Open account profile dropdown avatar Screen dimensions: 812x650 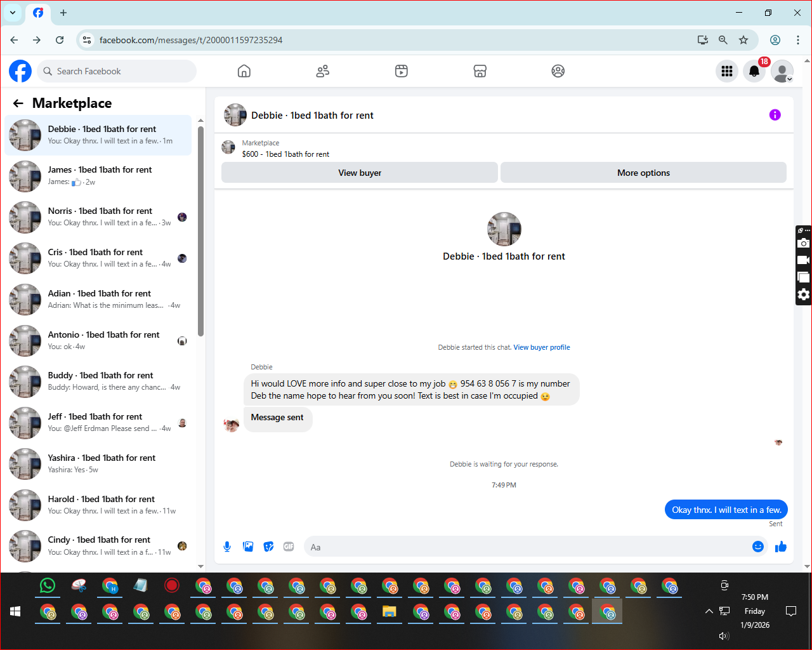(x=782, y=71)
